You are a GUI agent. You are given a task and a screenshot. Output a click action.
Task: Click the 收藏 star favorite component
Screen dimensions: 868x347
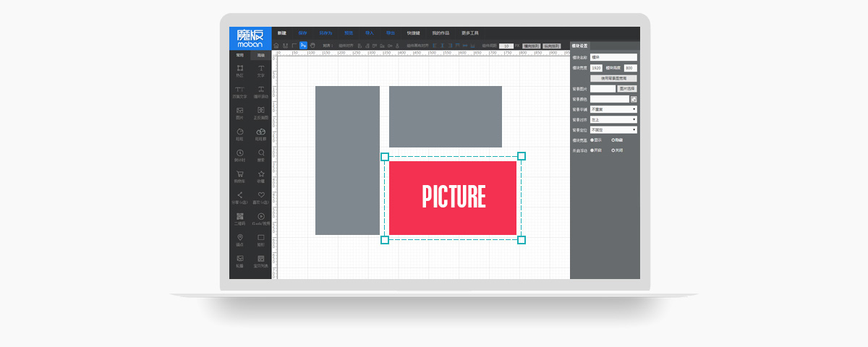(x=261, y=174)
